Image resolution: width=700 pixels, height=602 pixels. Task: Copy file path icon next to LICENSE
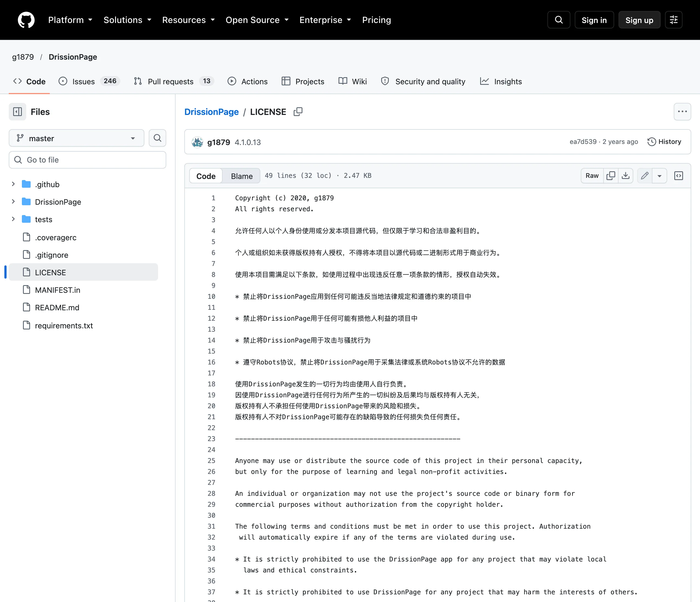[298, 112]
